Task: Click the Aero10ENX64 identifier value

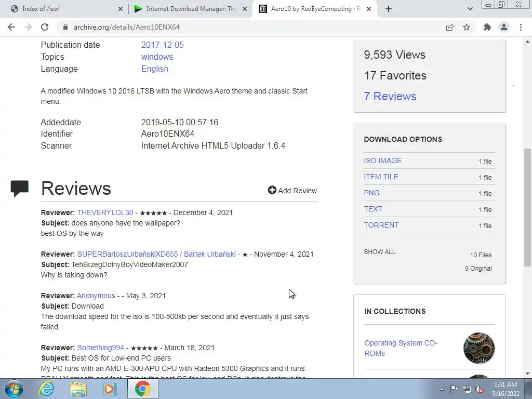Action: [168, 134]
